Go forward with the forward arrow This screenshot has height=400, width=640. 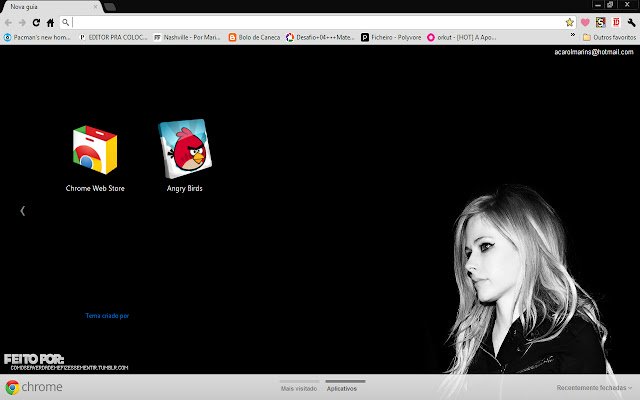(22, 23)
